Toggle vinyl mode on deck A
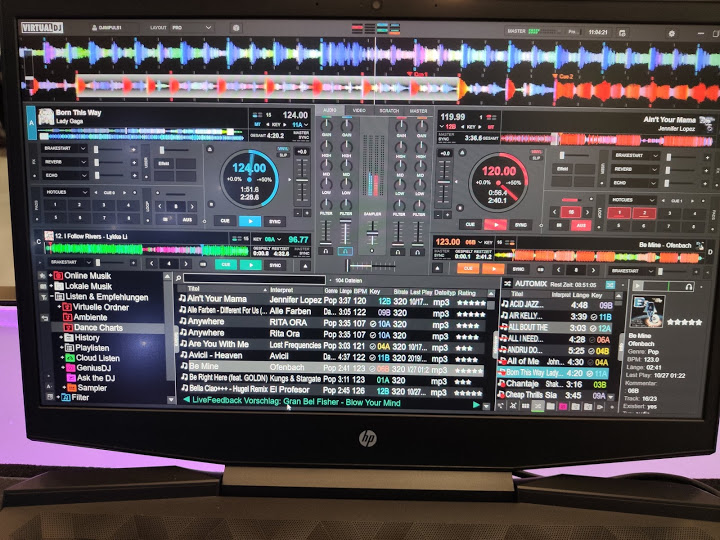 click(x=282, y=149)
